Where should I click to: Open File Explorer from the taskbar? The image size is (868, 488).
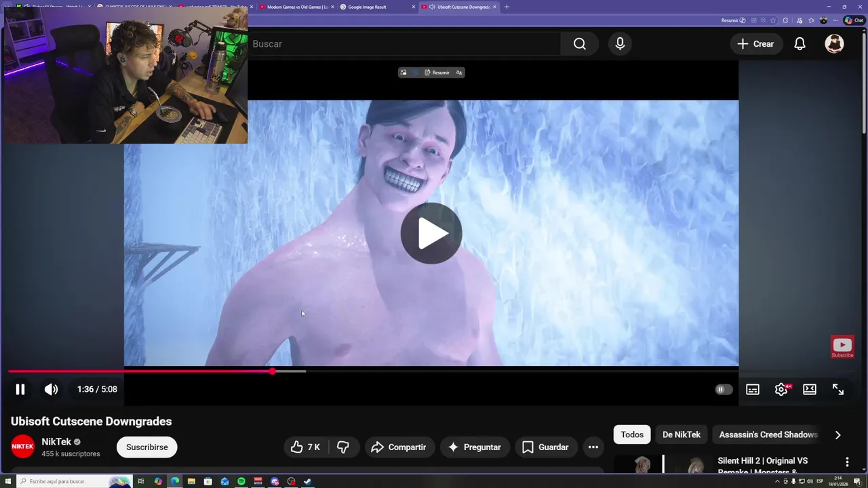[191, 481]
